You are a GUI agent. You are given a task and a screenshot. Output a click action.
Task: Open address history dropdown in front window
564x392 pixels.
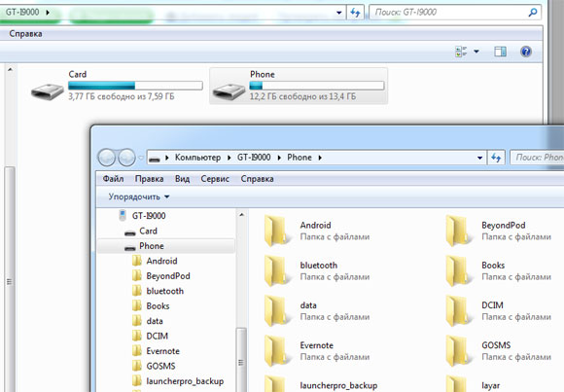click(x=479, y=158)
